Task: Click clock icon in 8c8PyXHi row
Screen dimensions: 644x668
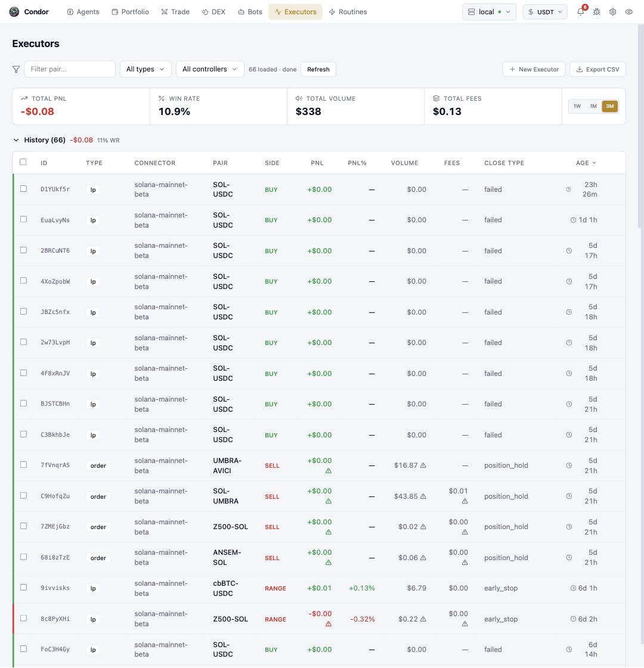Action: pos(573,619)
